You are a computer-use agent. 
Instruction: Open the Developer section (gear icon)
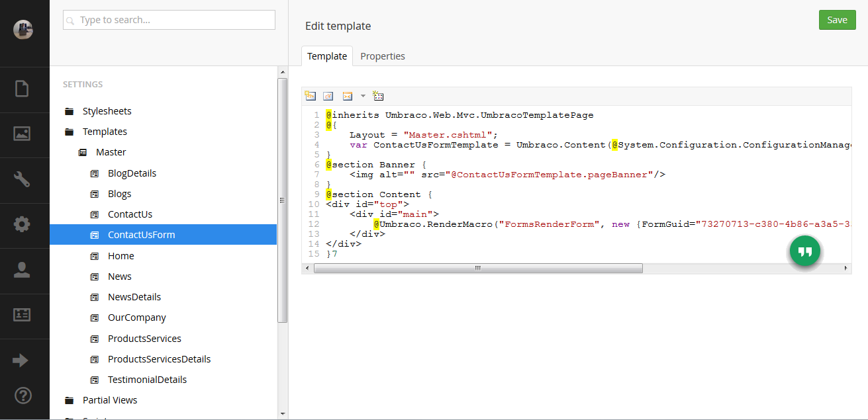tap(22, 224)
